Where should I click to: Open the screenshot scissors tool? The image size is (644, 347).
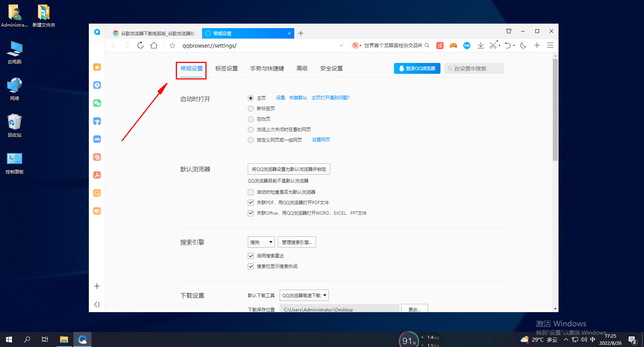pyautogui.click(x=493, y=45)
